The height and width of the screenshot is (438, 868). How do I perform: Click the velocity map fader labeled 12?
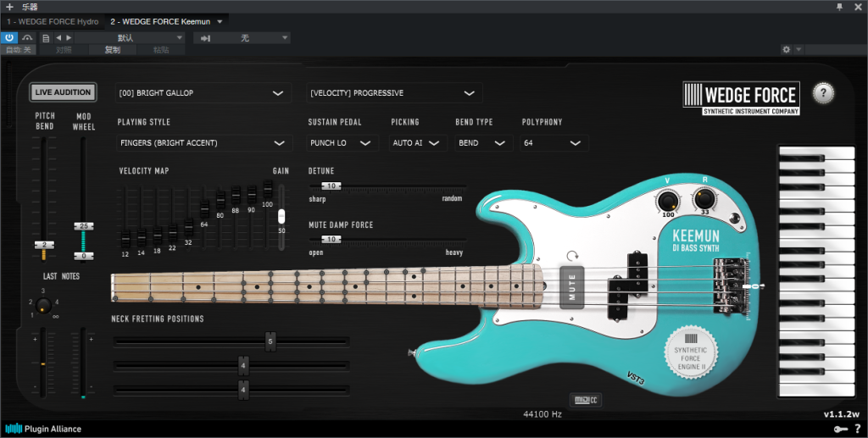point(125,240)
